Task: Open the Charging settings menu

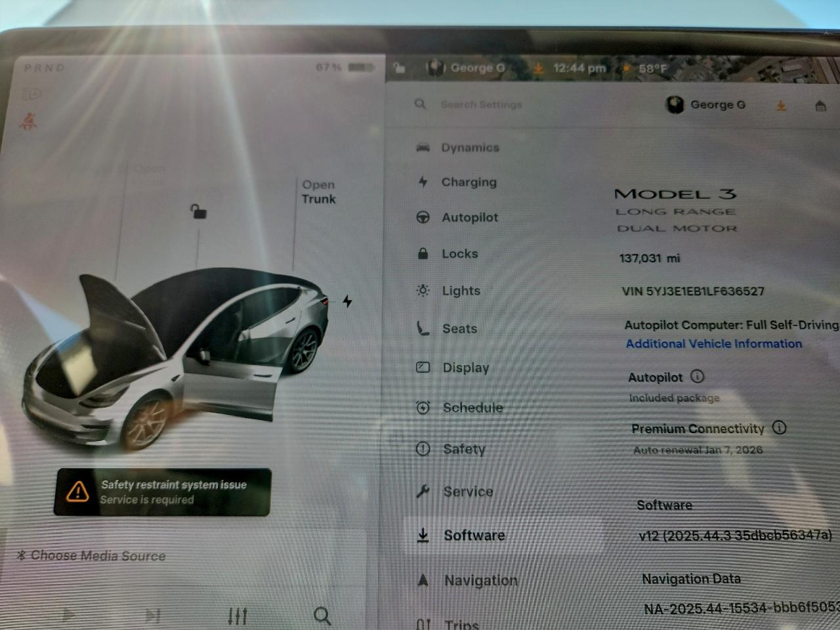Action: [457, 182]
